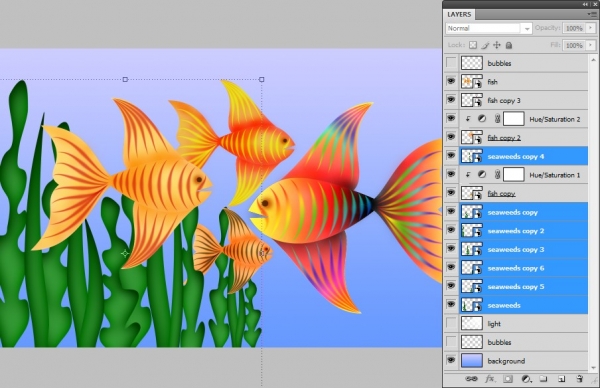Hide the seaweeds copy 5 layer

[x=452, y=287]
